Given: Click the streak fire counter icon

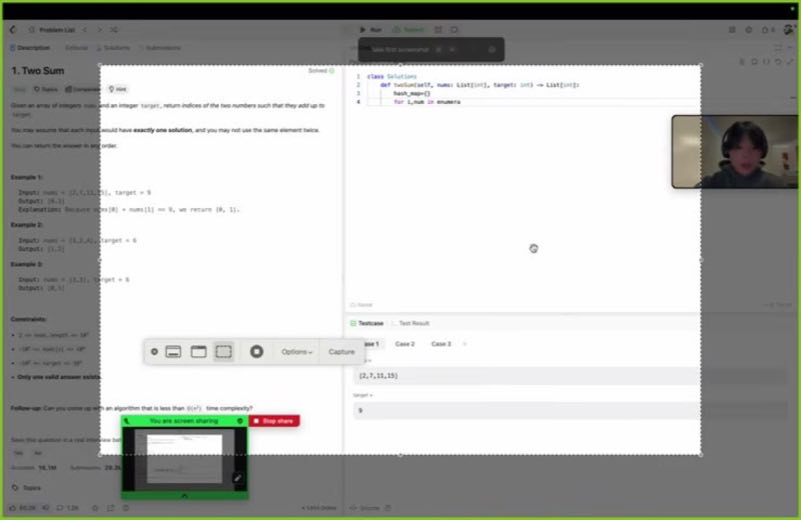Looking at the screenshot, I should coord(768,30).
